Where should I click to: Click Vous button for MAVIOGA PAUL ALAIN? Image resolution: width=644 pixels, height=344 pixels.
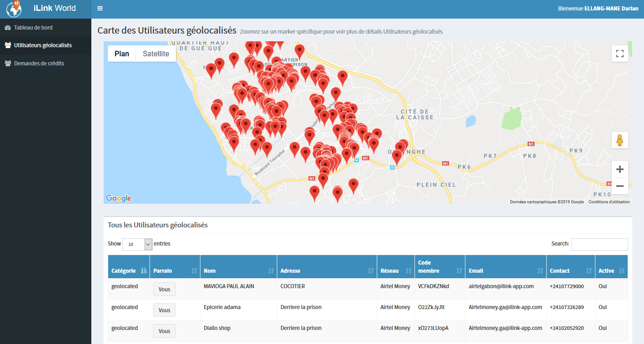[x=164, y=290]
